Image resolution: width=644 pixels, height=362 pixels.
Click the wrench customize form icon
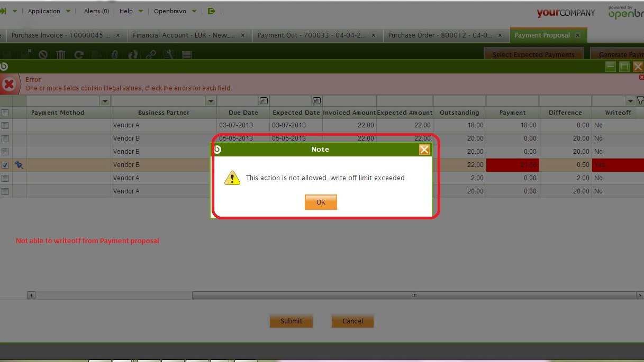pos(168,54)
